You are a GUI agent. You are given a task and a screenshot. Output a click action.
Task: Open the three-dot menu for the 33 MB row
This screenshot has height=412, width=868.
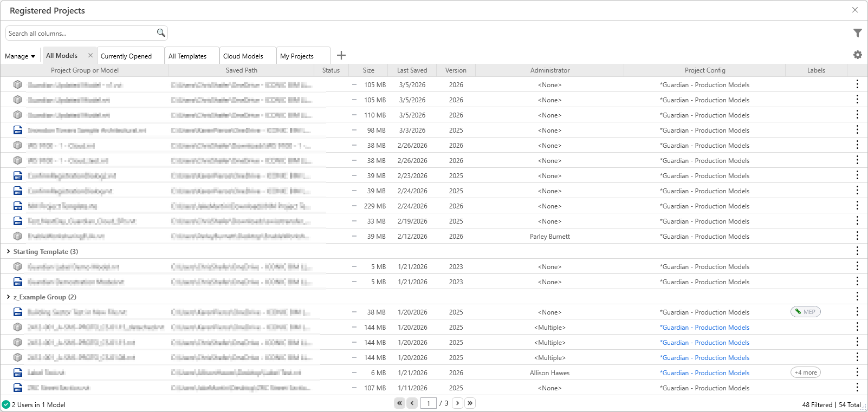coord(857,221)
